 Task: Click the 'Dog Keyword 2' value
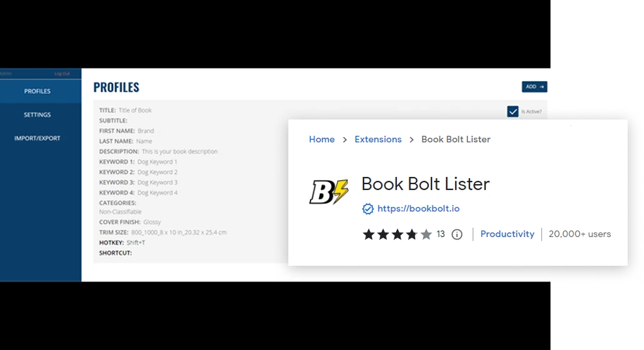(x=158, y=172)
